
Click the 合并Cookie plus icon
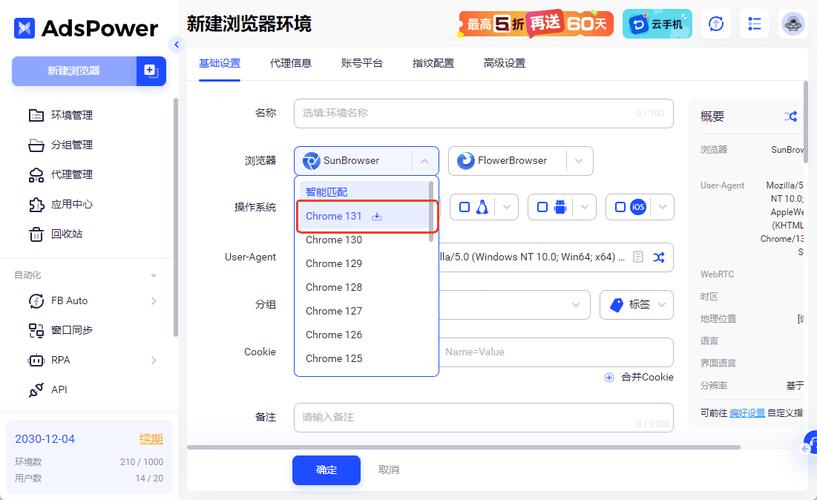(x=609, y=377)
